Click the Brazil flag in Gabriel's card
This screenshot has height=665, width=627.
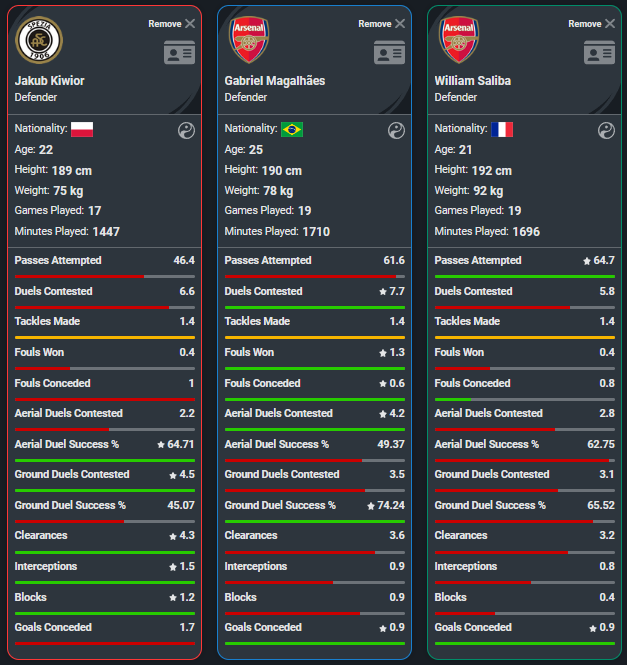tap(292, 129)
